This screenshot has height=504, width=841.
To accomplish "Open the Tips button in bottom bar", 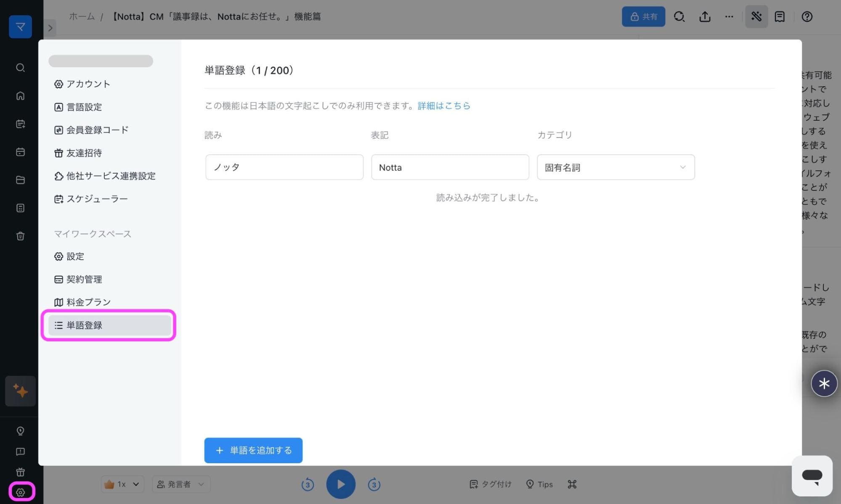I will (x=539, y=484).
